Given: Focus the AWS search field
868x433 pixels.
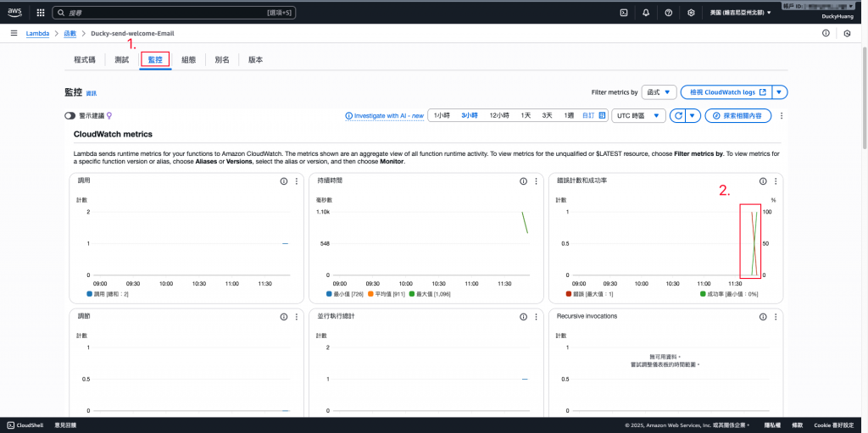Looking at the screenshot, I should click(175, 12).
